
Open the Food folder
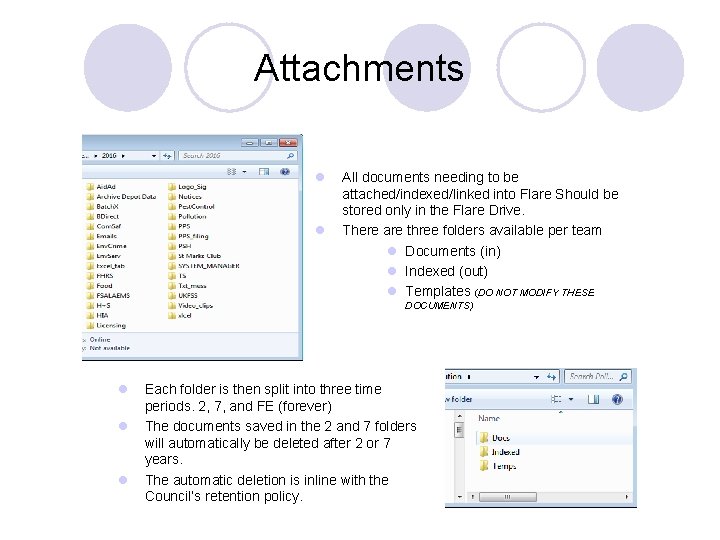tap(100, 286)
